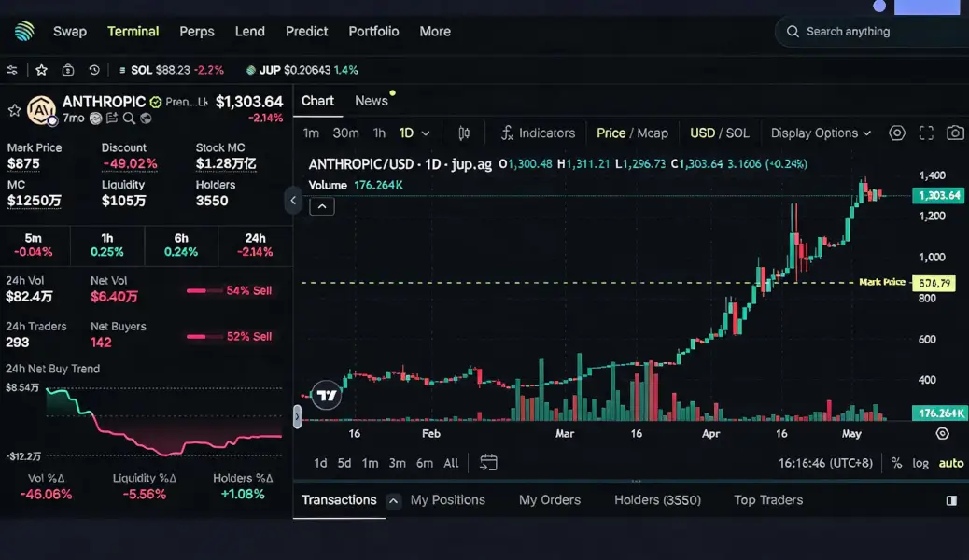Switch chart to Mcap display
Image resolution: width=969 pixels, height=560 pixels.
653,133
